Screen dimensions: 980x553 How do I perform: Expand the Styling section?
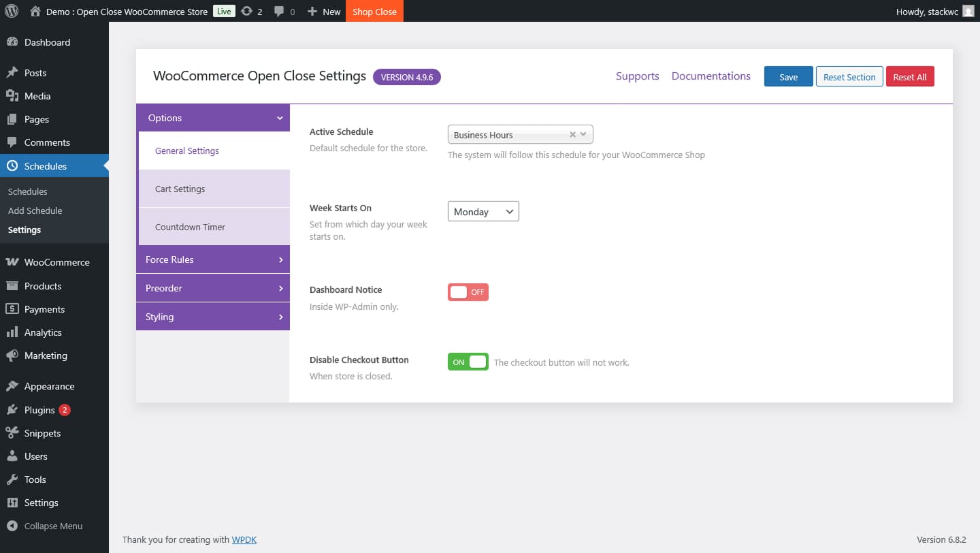tap(213, 317)
